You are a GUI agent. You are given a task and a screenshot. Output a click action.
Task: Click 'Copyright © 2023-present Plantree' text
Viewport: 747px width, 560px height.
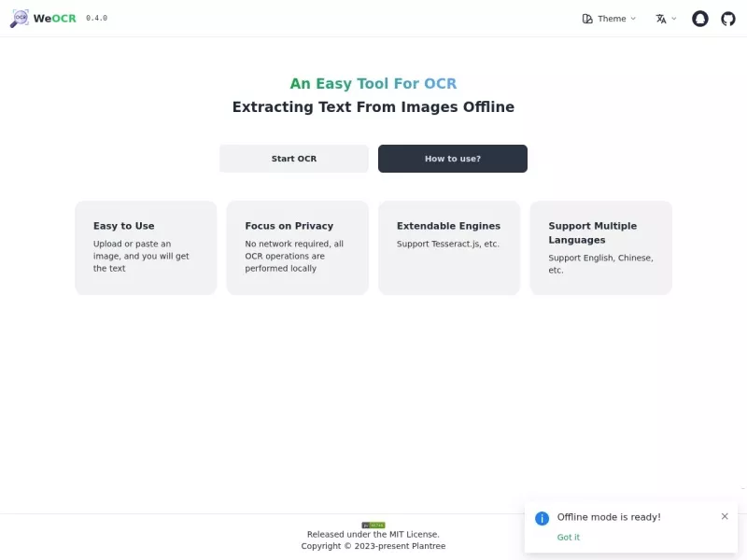pos(373,546)
